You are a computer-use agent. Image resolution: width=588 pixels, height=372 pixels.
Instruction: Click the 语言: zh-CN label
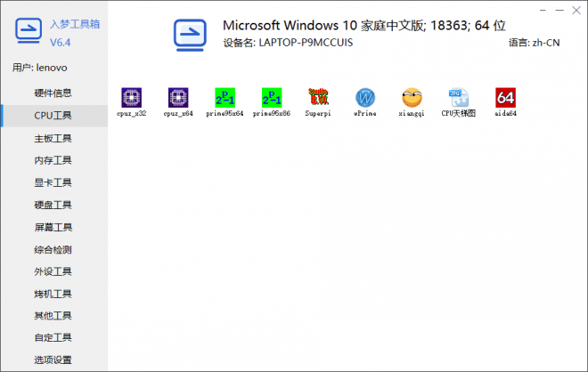click(534, 43)
